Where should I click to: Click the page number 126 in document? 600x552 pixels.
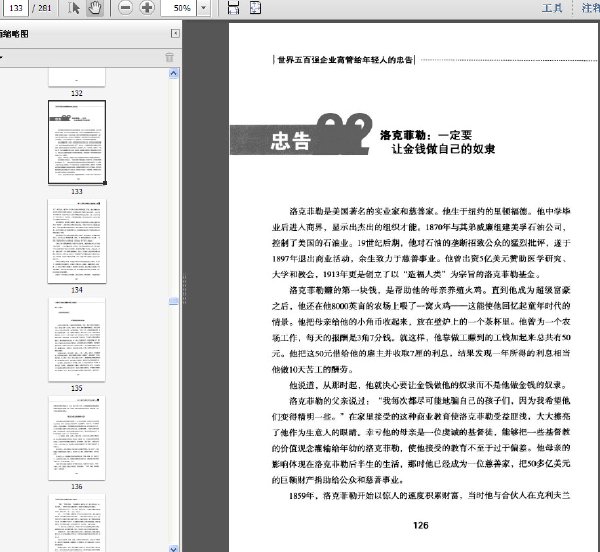(x=421, y=525)
